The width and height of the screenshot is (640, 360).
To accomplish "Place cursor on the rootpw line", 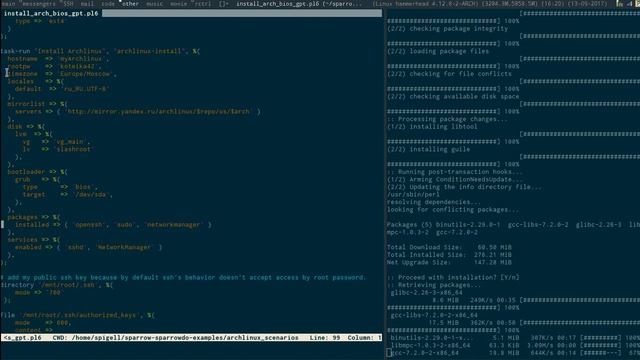I will (54, 66).
